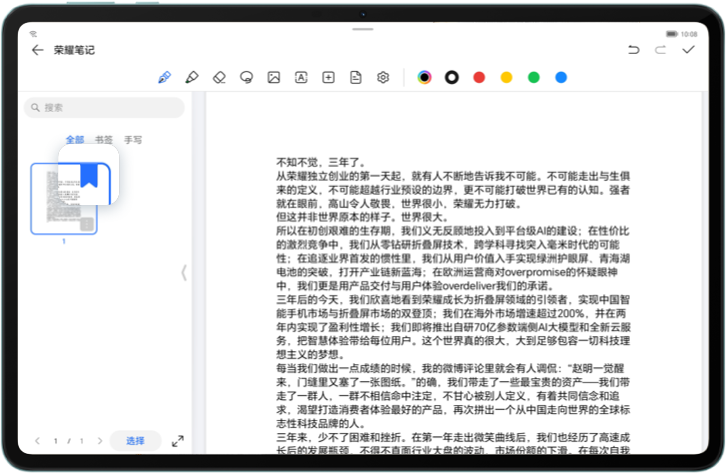726x474 pixels.
Task: Select the eraser tool
Action: tap(219, 77)
